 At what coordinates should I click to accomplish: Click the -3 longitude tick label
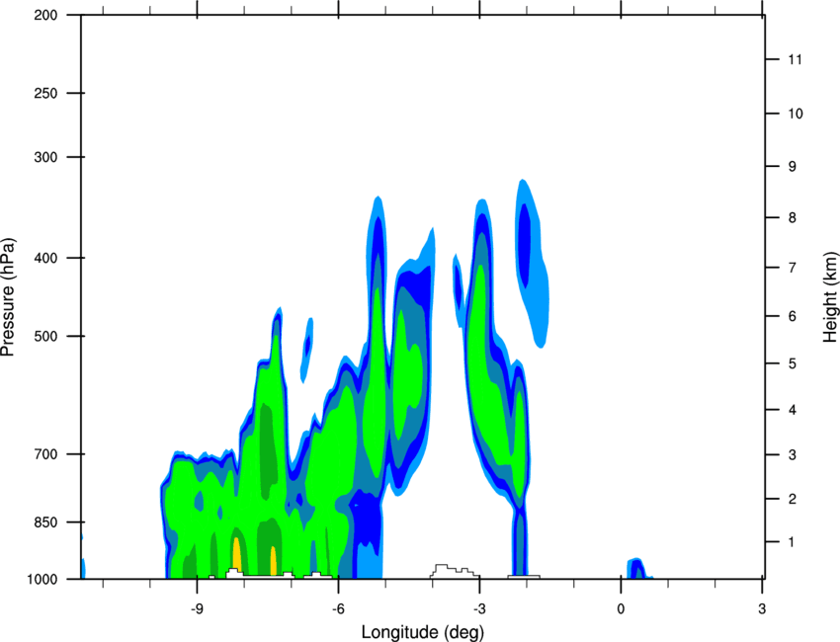point(479,608)
